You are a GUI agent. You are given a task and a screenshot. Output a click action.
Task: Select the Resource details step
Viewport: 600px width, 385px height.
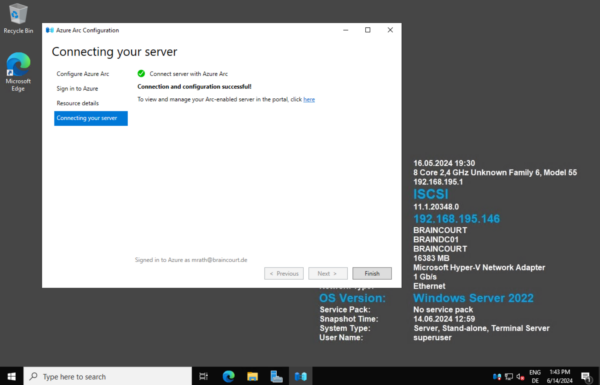tap(78, 103)
